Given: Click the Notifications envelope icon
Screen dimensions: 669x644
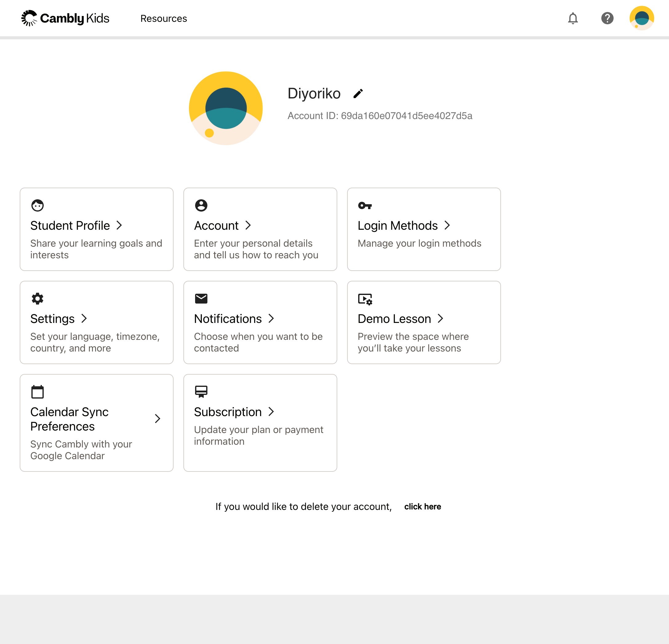Looking at the screenshot, I should point(201,298).
